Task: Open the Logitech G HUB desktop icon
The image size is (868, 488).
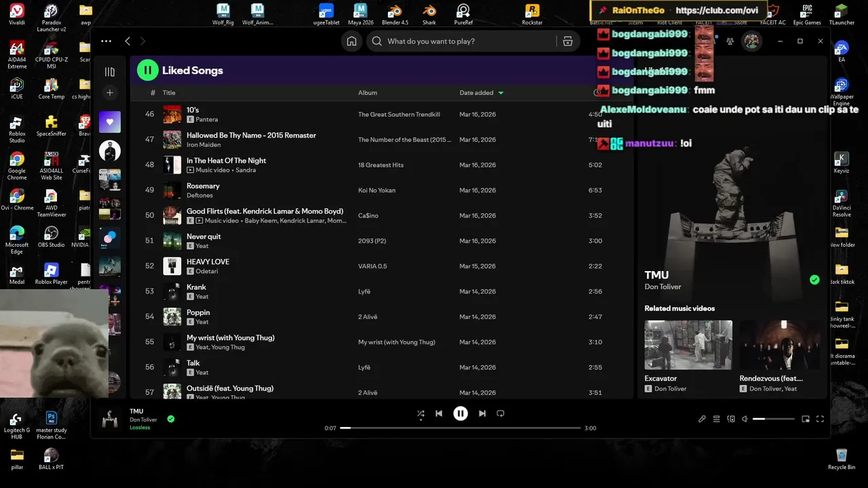Action: click(17, 426)
